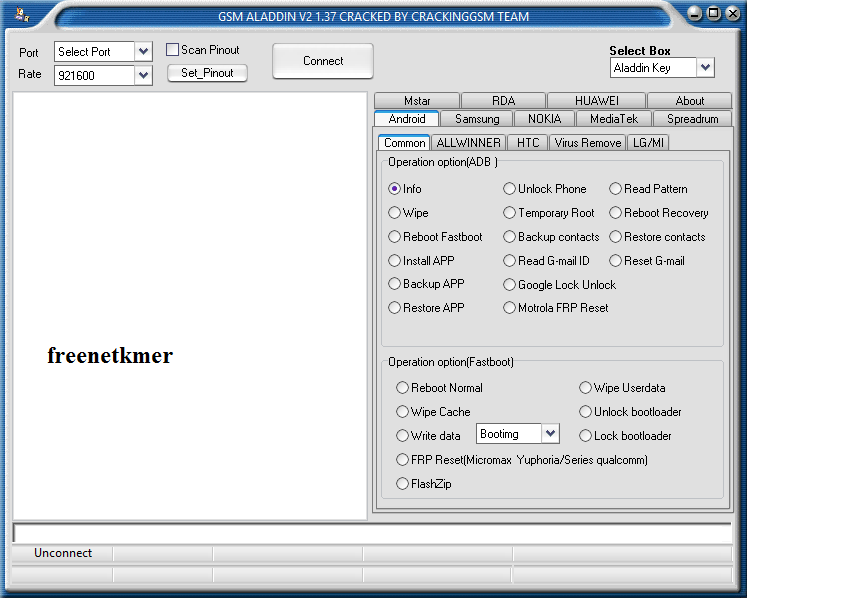
Task: Switch to the Spreadrum tab
Action: point(692,118)
